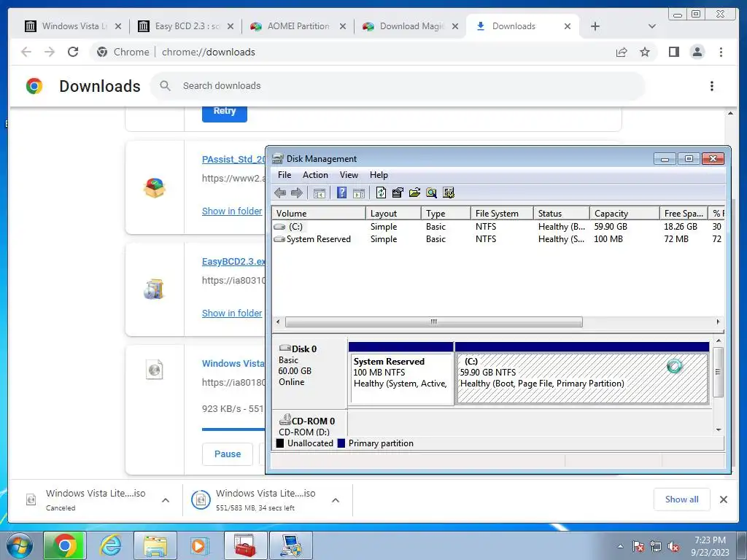Click the Unallocated black legend swatch
The height and width of the screenshot is (560, 747).
click(x=280, y=443)
